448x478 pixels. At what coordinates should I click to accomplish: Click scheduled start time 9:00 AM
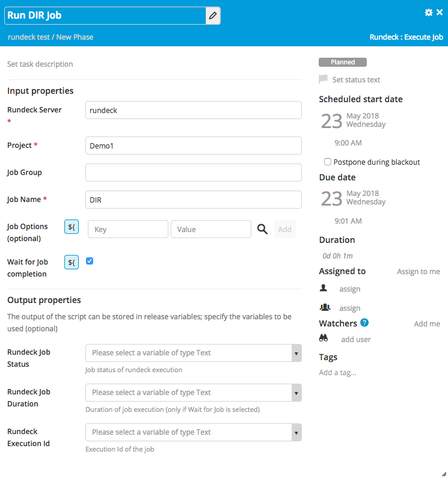point(348,143)
